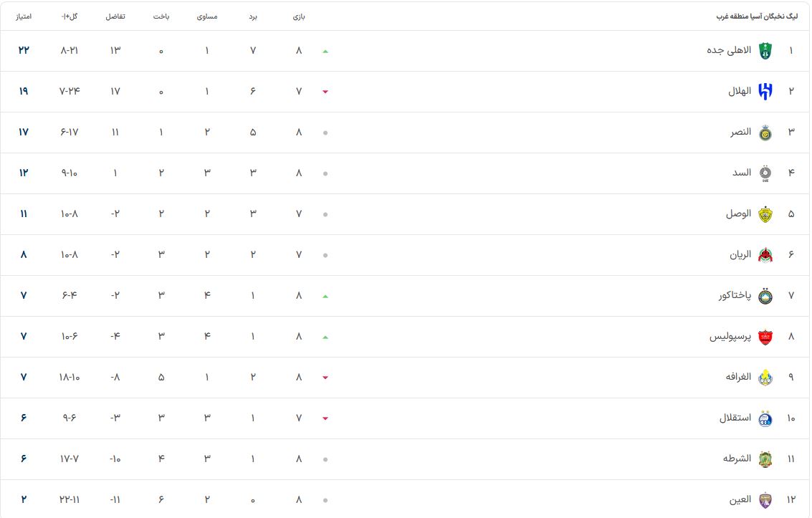This screenshot has height=518, width=812.
Task: Click the red down arrow beside Al-Hilal
Action: pyautogui.click(x=325, y=92)
